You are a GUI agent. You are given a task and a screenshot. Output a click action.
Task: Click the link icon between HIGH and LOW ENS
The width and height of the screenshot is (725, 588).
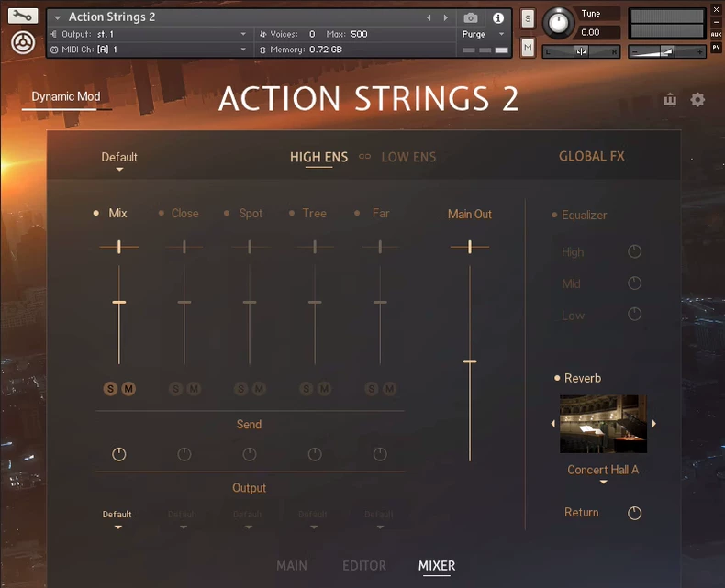[365, 157]
